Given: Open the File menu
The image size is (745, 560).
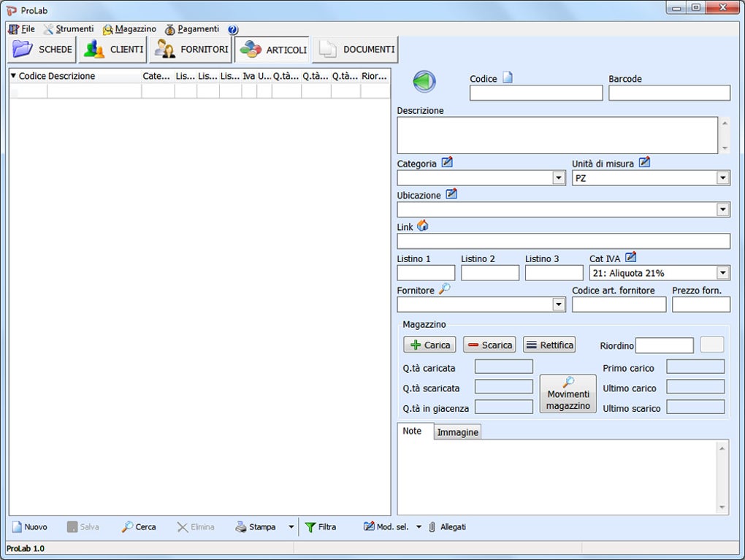Looking at the screenshot, I should [x=22, y=29].
